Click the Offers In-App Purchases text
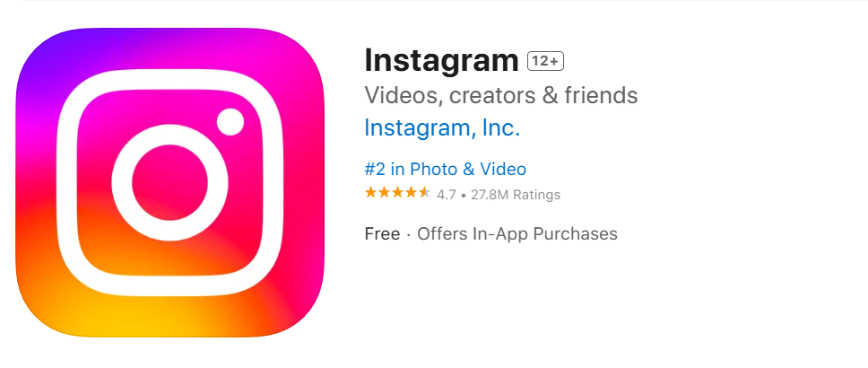 (517, 234)
